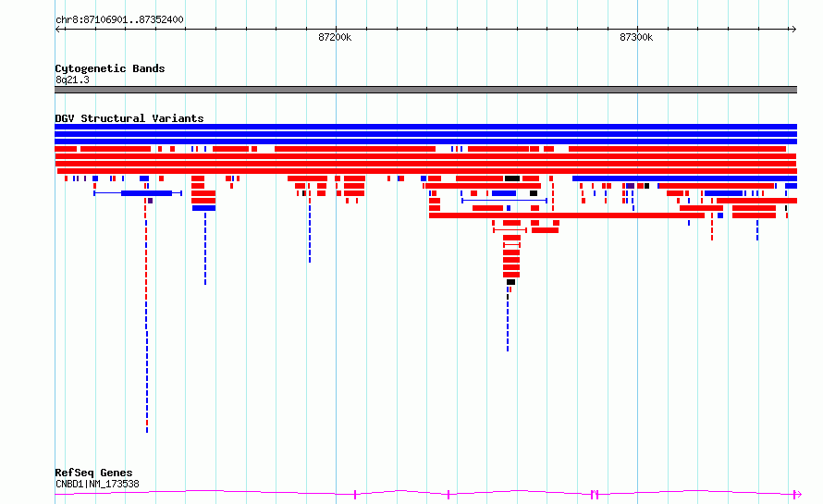Image resolution: width=823 pixels, height=504 pixels.
Task: Click the wide red bracketed variant above the red stack
Action: tap(510, 230)
